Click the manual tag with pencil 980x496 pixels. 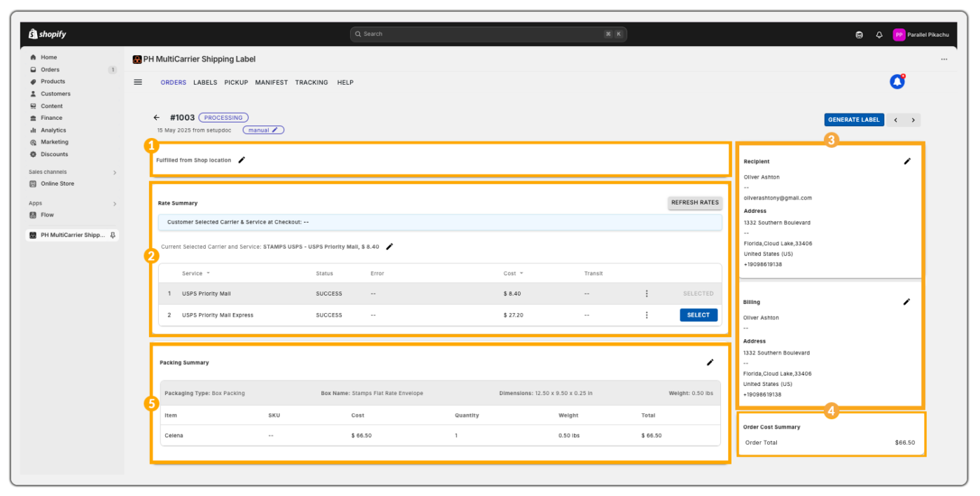point(263,130)
